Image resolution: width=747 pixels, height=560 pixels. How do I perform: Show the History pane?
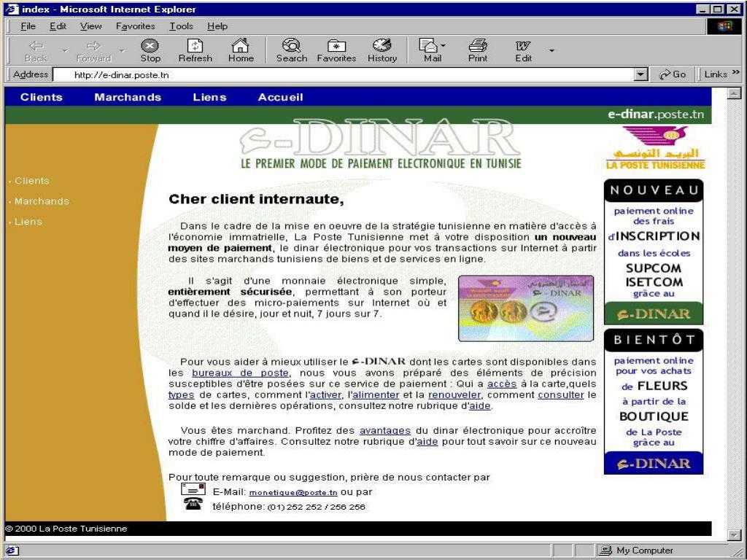click(x=382, y=50)
